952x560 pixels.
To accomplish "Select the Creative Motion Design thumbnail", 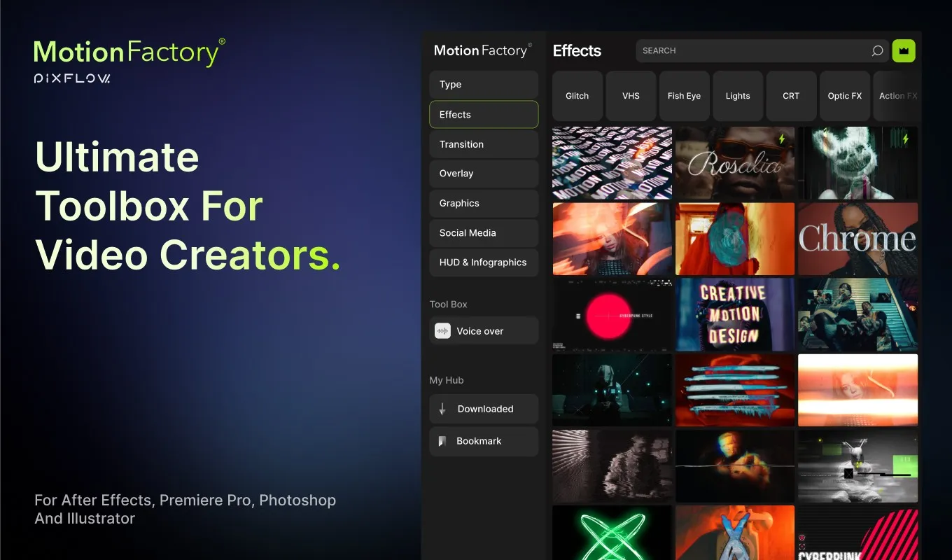I will point(735,314).
